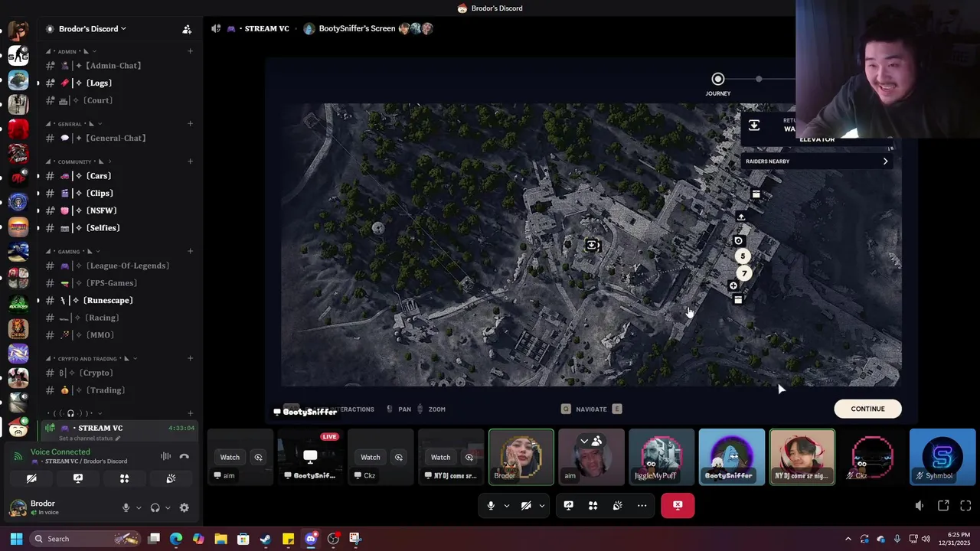Share your screen from Voice Connected panel

click(x=78, y=478)
